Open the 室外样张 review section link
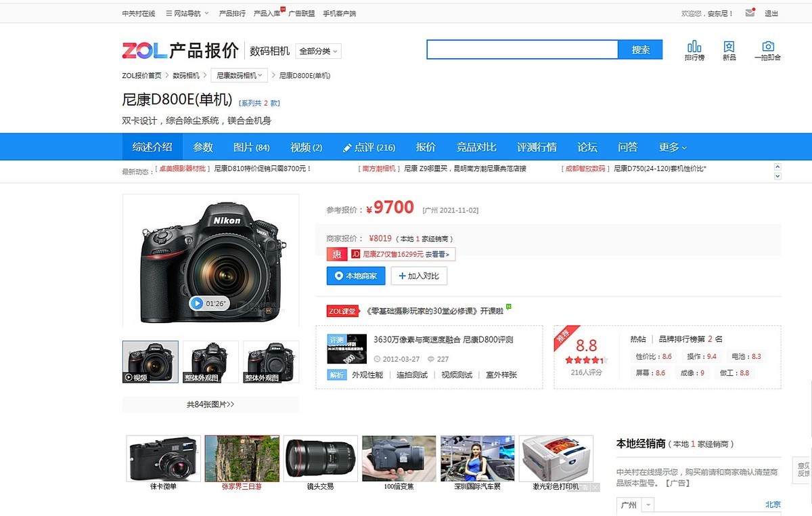812x516 pixels. (501, 374)
